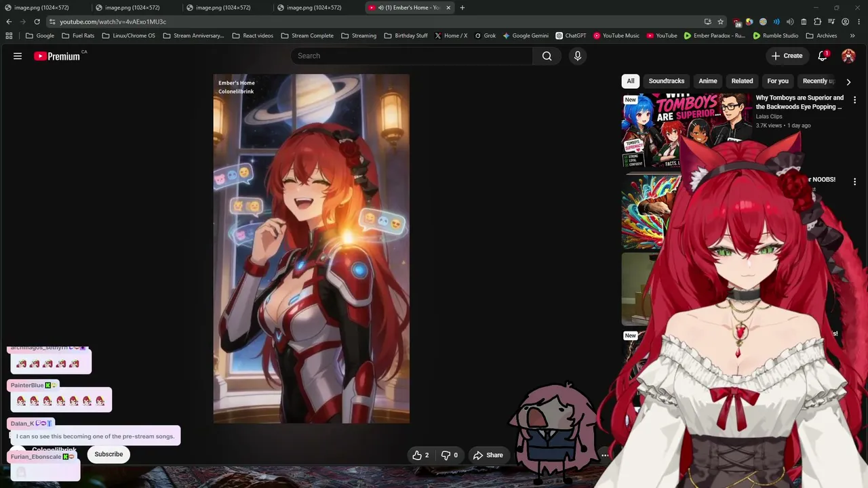Expand the Stream Anniversary bookmark folder
The image size is (868, 488).
coord(193,36)
